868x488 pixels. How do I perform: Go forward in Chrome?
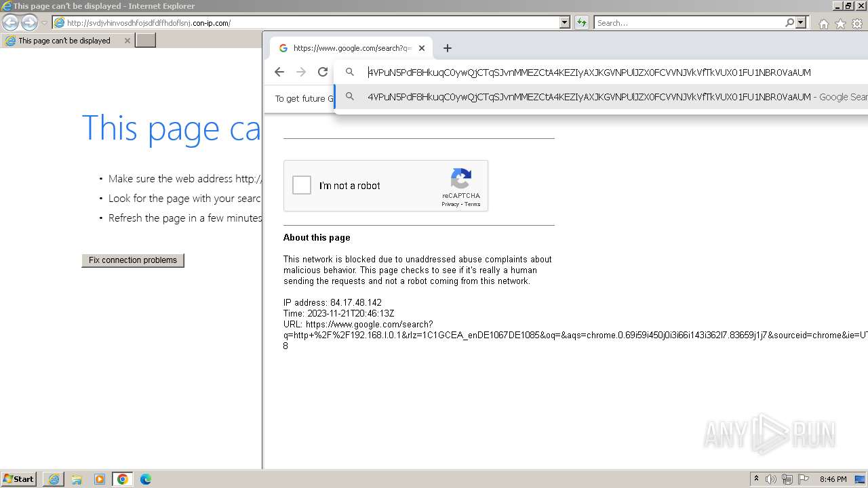(301, 72)
